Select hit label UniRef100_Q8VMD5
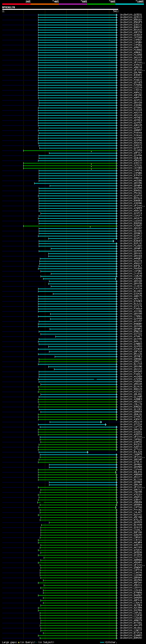Image resolution: width=146 pixels, height=644 pixels. tap(131, 467)
